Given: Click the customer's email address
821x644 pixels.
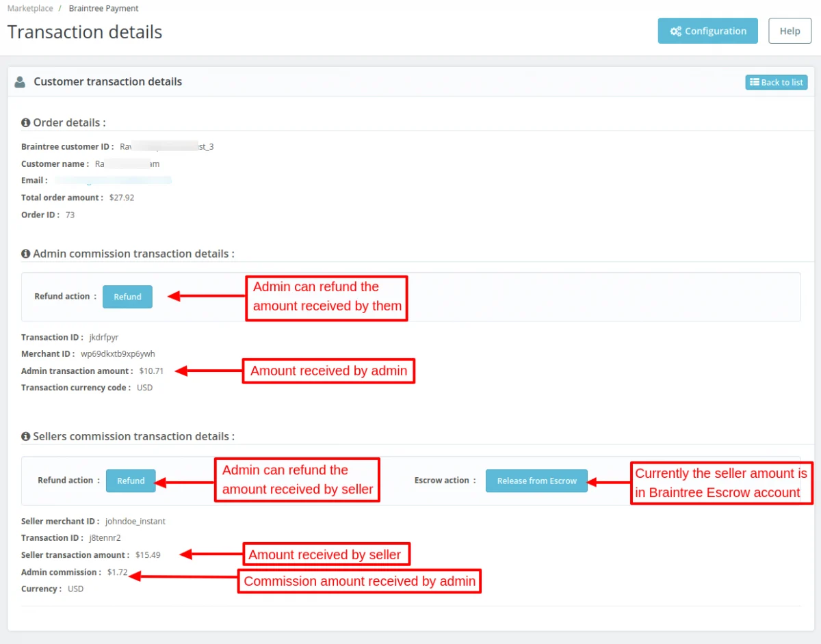Looking at the screenshot, I should pyautogui.click(x=113, y=180).
